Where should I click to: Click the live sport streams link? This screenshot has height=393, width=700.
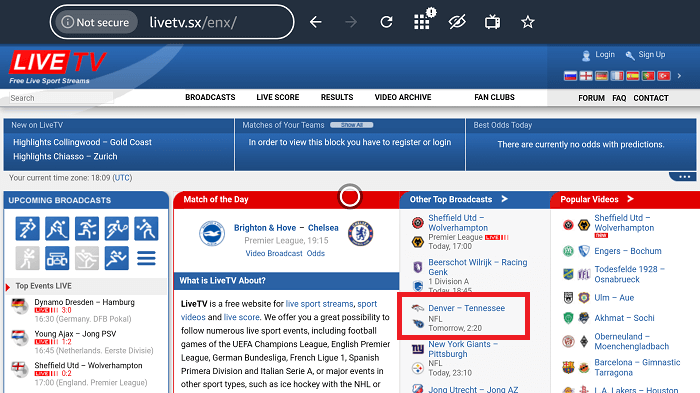pos(319,304)
